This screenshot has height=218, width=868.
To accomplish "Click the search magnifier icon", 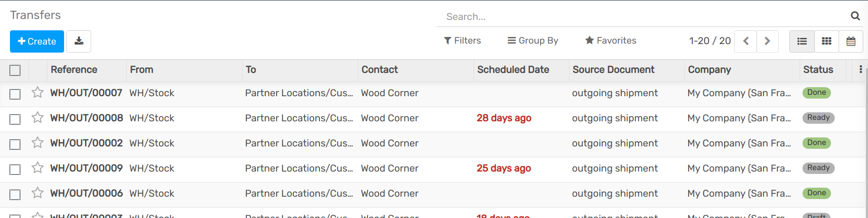I will (855, 16).
